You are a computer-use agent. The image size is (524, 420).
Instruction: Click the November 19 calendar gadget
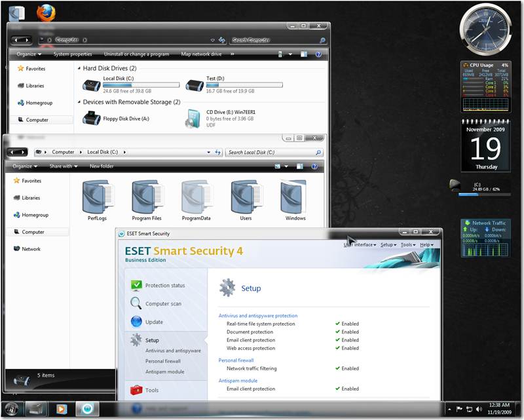pos(485,145)
